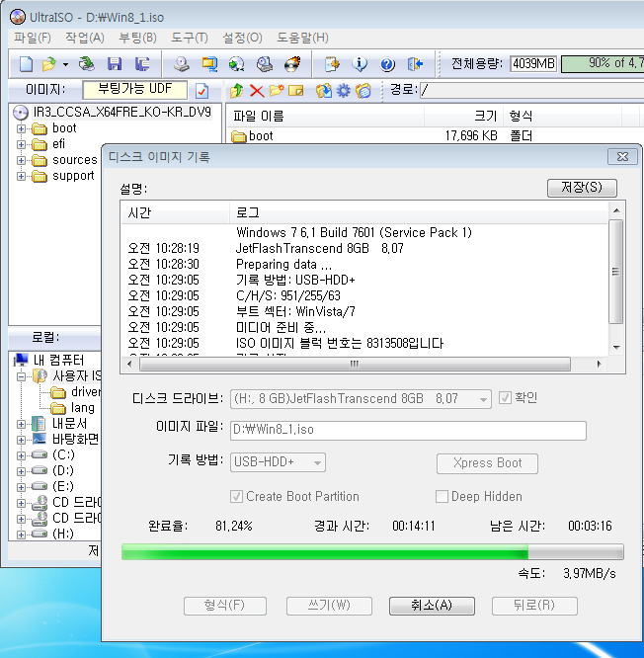
Task: Close the 디스크 이미지 기록 dialog
Action: pos(622,157)
